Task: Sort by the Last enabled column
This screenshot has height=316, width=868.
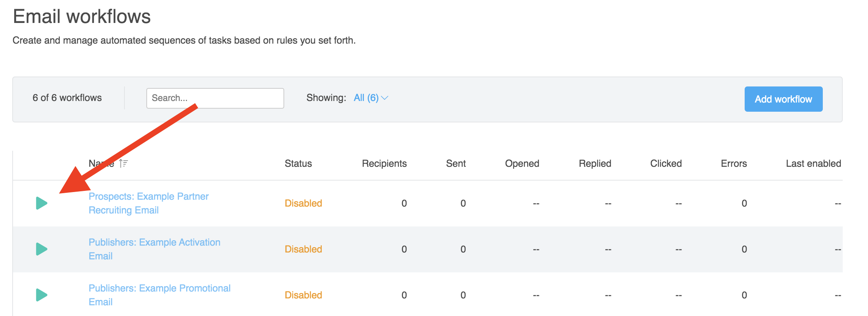Action: click(813, 164)
